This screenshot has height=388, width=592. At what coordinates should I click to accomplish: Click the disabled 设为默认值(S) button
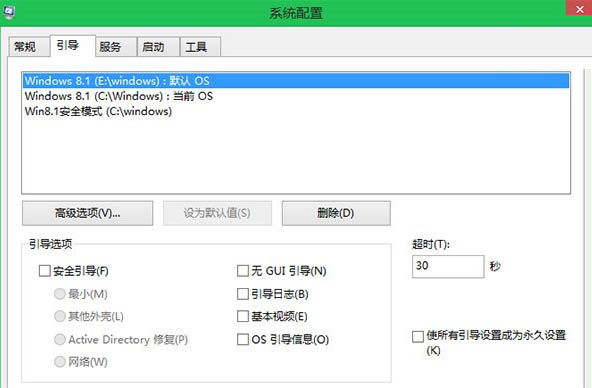pos(217,213)
